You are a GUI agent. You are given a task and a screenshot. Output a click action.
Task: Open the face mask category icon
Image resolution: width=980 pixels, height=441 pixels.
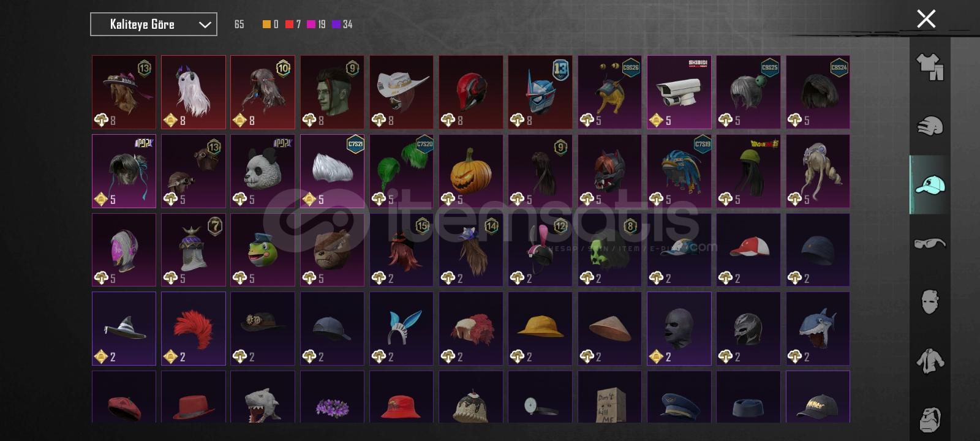[930, 301]
